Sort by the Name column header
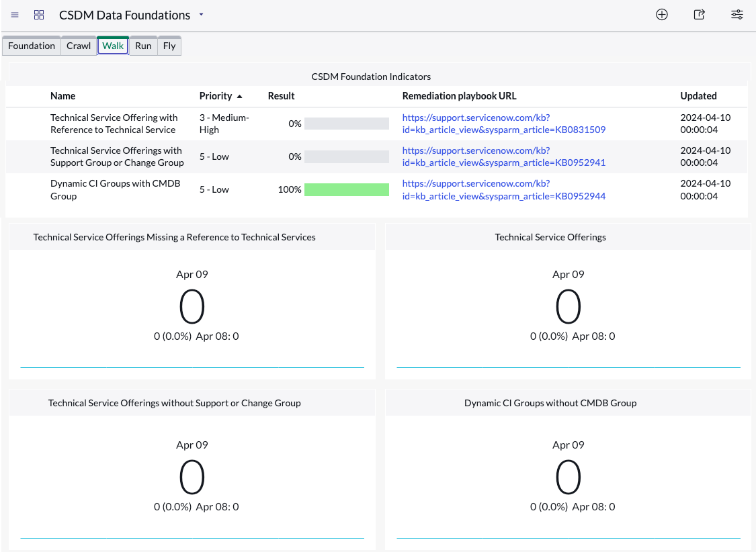 [x=62, y=96]
